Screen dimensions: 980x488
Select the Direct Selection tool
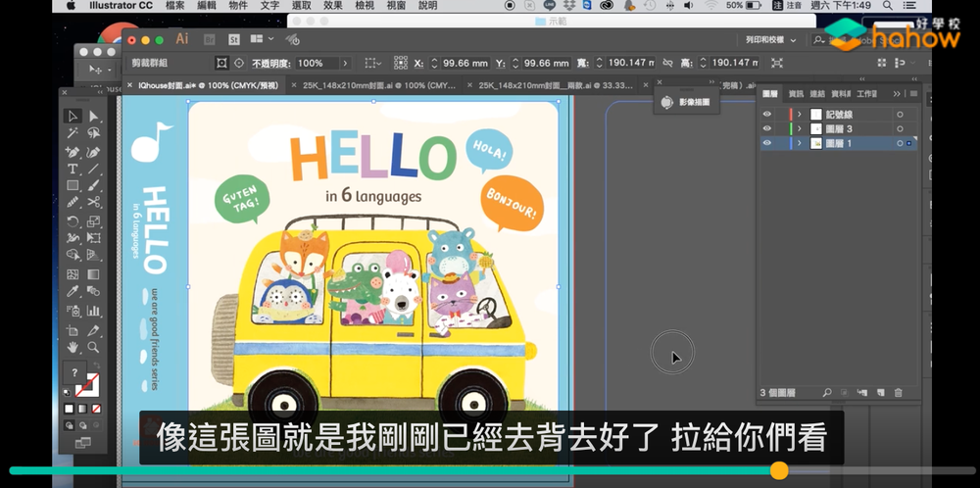94,116
